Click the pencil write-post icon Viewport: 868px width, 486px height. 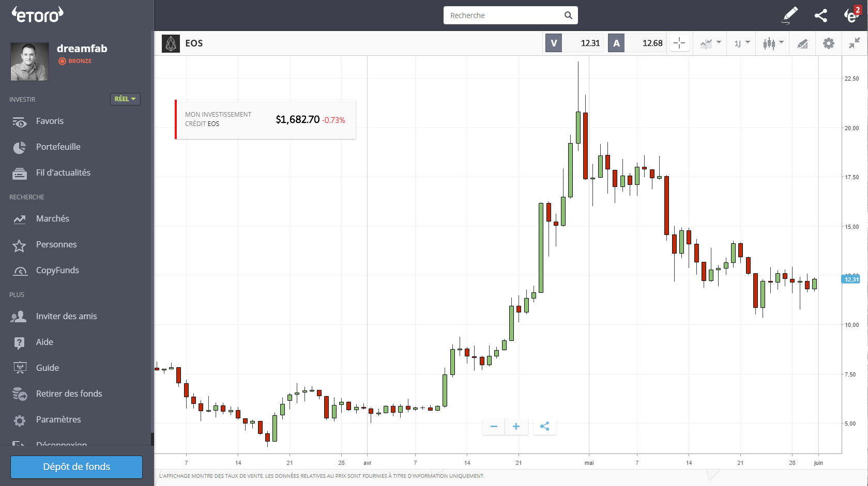789,15
